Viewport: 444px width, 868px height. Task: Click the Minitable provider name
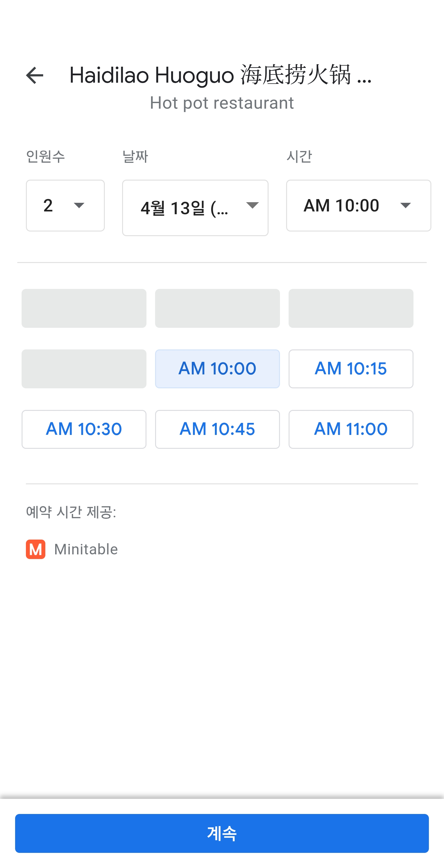[86, 549]
